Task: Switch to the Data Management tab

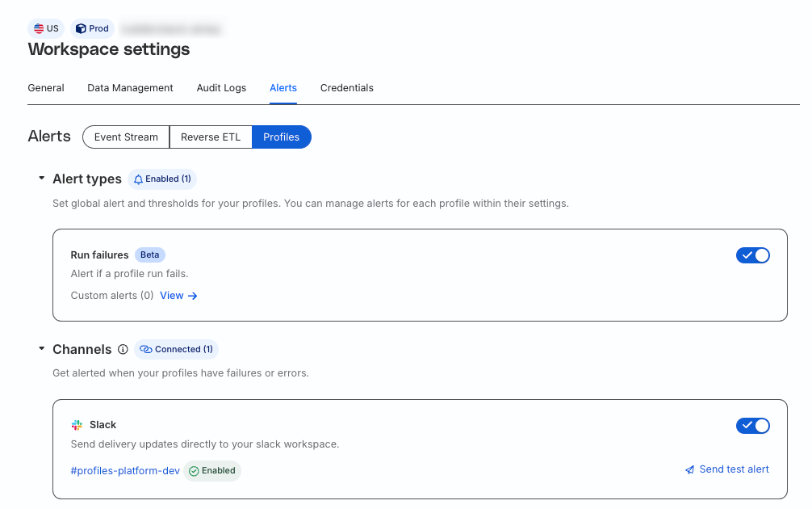Action: point(130,87)
